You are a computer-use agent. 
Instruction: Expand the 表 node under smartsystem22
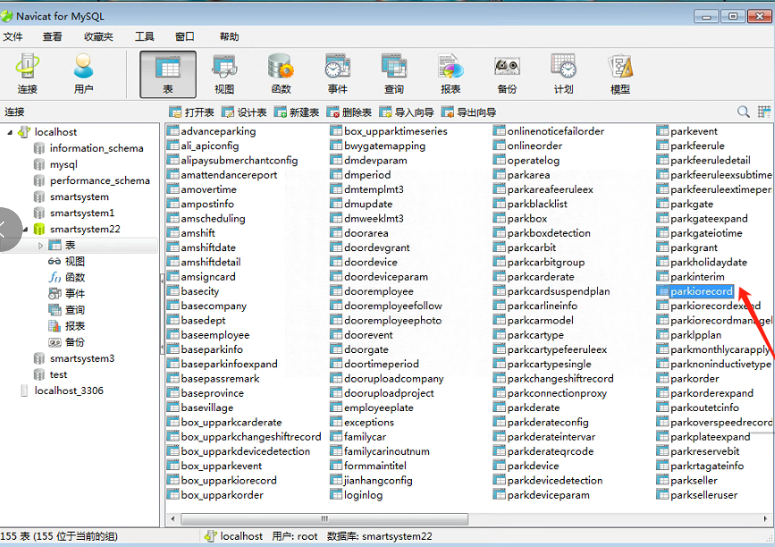coord(41,245)
